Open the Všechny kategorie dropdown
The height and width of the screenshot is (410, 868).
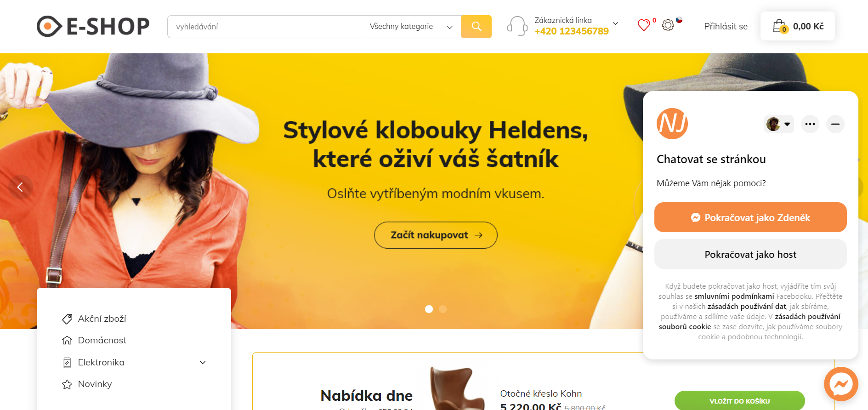tap(411, 27)
